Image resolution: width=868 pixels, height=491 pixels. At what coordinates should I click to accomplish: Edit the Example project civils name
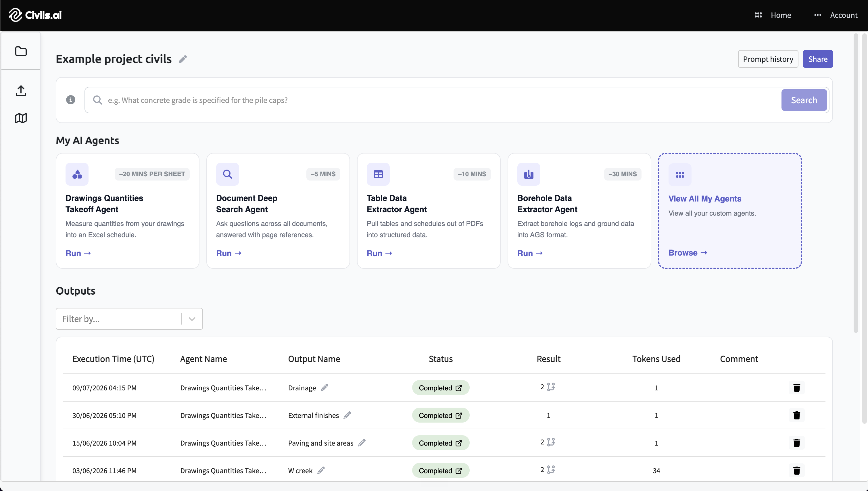click(x=183, y=59)
